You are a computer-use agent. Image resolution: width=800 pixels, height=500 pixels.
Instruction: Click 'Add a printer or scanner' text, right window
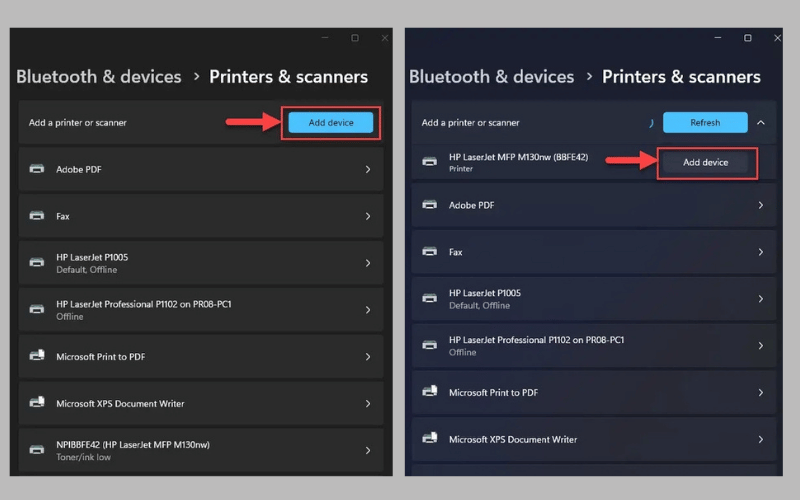470,122
